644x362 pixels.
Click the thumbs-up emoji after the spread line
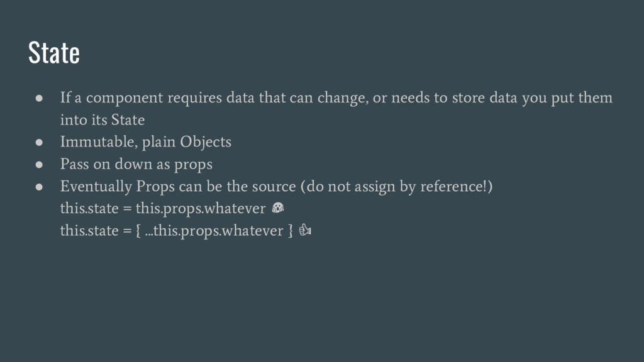(x=305, y=230)
